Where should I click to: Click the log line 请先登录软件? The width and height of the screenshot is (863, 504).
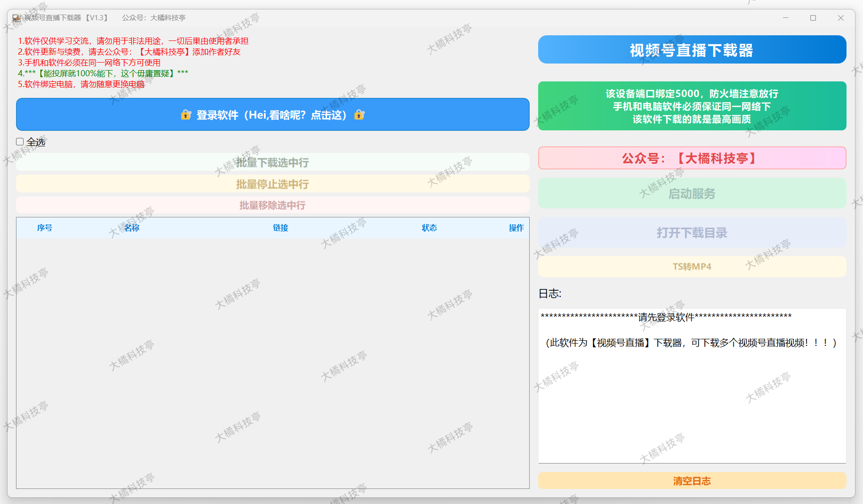(666, 317)
